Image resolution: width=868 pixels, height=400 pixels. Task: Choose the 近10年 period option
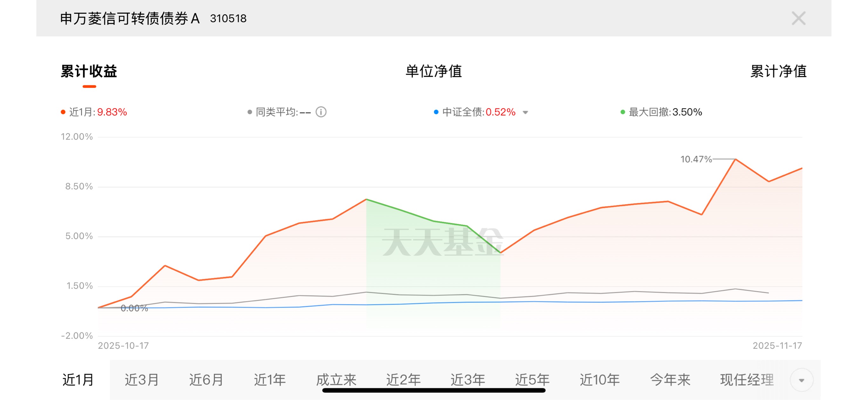coord(599,380)
